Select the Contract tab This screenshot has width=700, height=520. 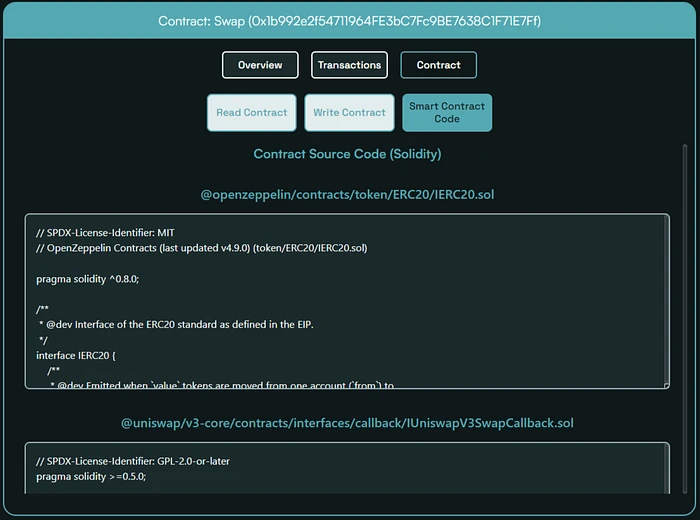pyautogui.click(x=438, y=65)
